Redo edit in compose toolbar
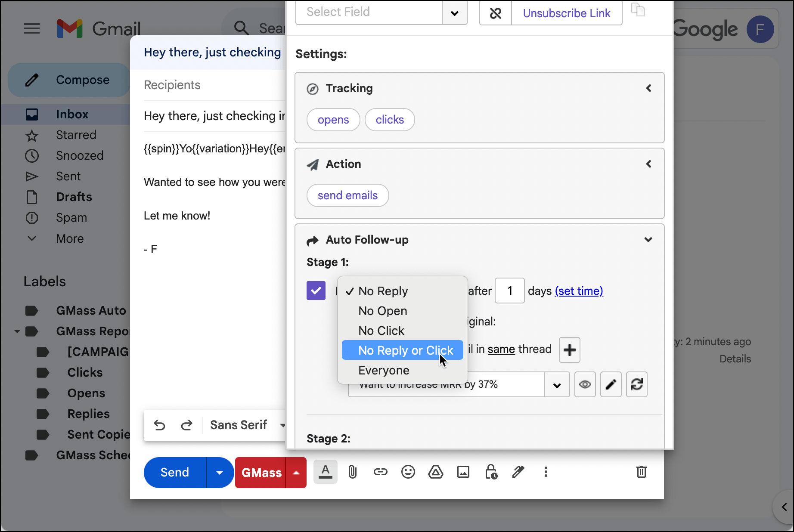 click(x=186, y=425)
